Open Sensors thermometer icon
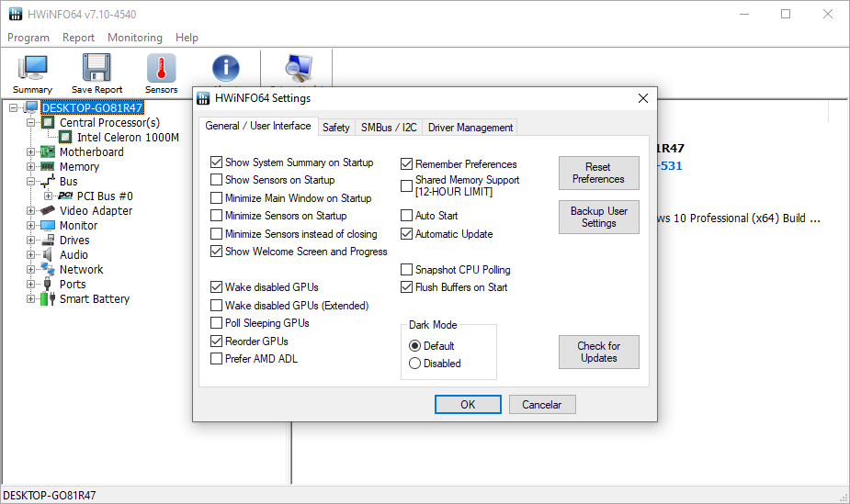 coord(161,68)
